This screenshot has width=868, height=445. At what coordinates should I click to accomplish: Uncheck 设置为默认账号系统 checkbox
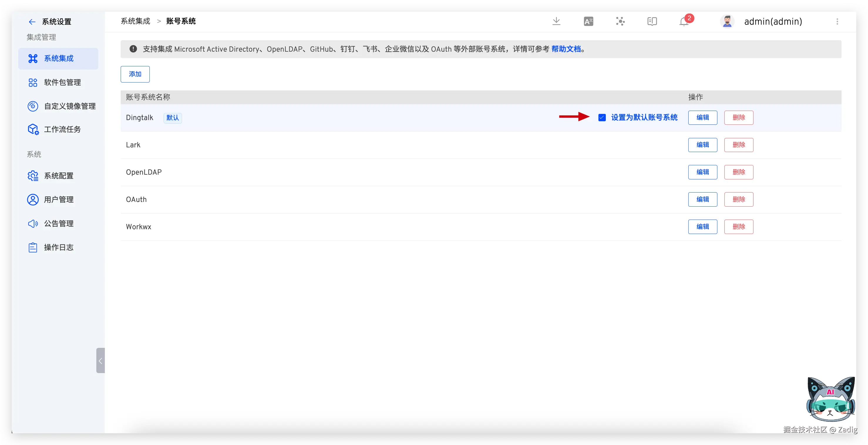[602, 118]
